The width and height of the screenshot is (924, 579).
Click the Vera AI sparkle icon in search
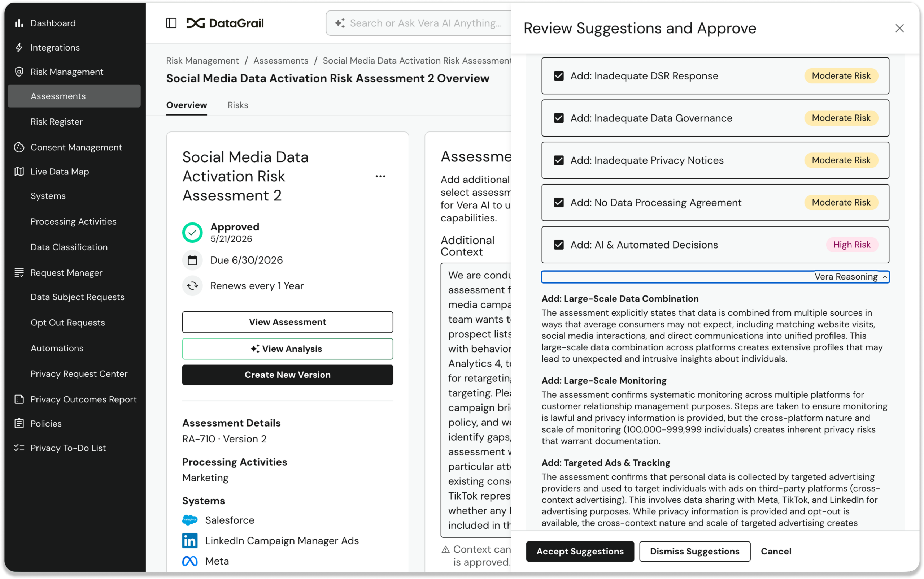340,23
